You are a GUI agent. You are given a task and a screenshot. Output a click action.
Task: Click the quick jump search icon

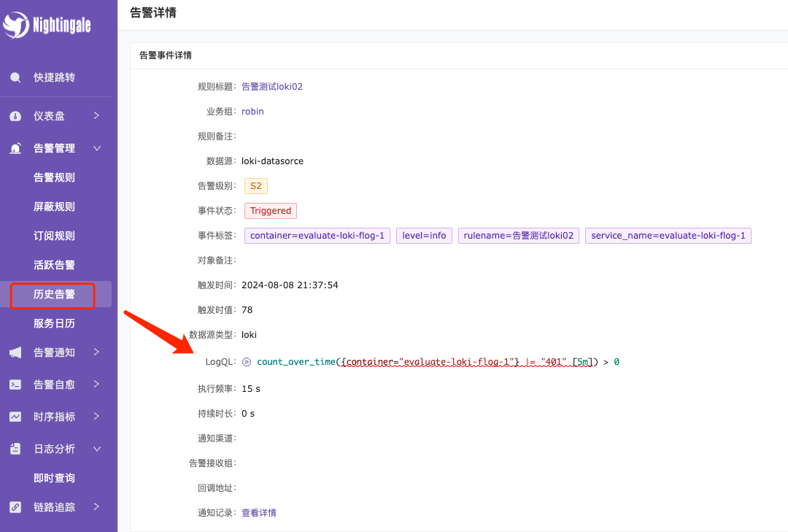15,77
